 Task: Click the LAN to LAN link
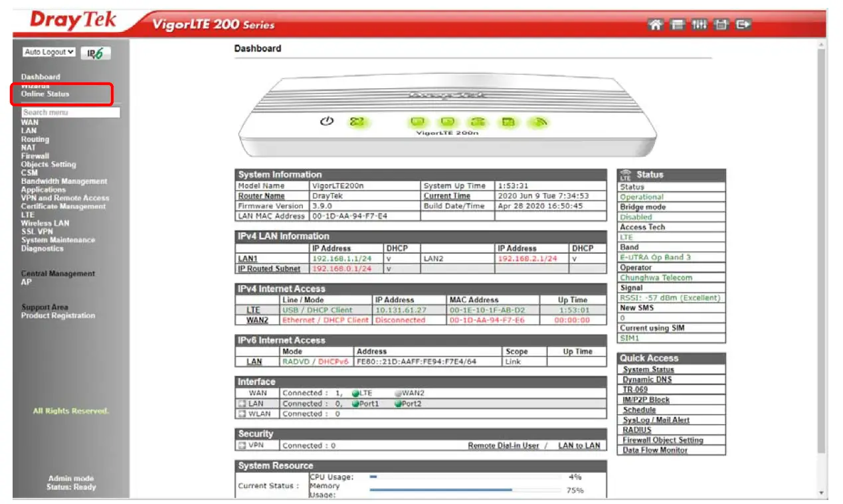pos(579,446)
